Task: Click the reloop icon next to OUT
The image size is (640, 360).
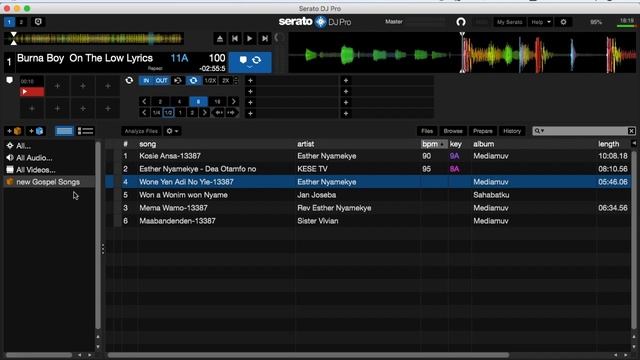Action: coord(178,81)
